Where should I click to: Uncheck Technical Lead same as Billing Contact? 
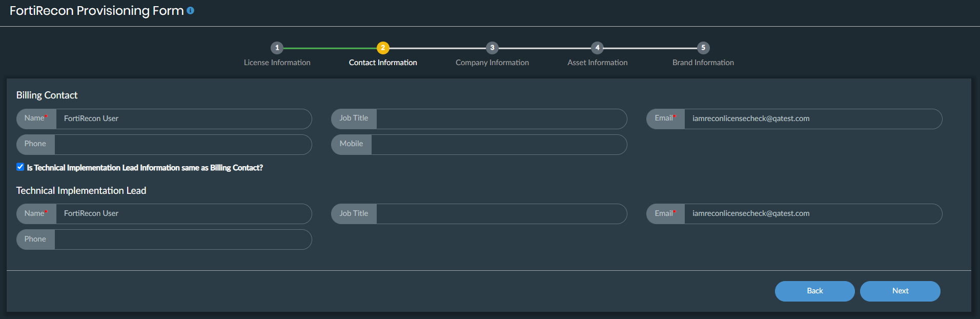(21, 167)
